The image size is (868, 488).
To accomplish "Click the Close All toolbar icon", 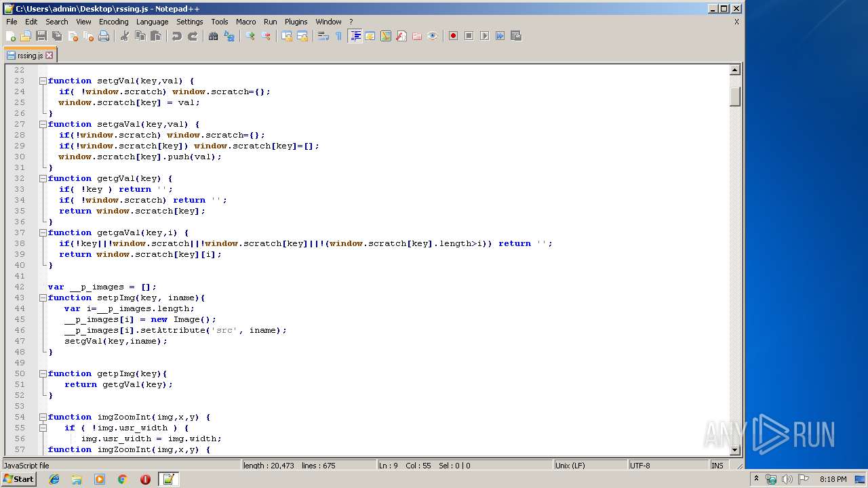I will pyautogui.click(x=88, y=36).
